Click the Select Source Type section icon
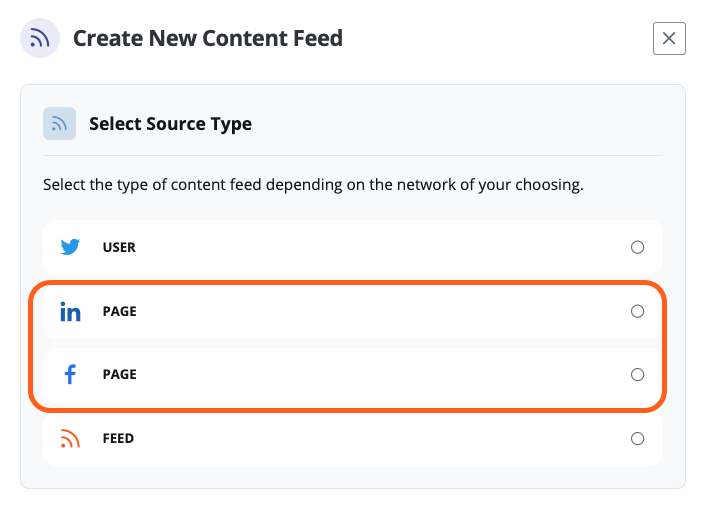Screen dimensions: 702x507 60,124
